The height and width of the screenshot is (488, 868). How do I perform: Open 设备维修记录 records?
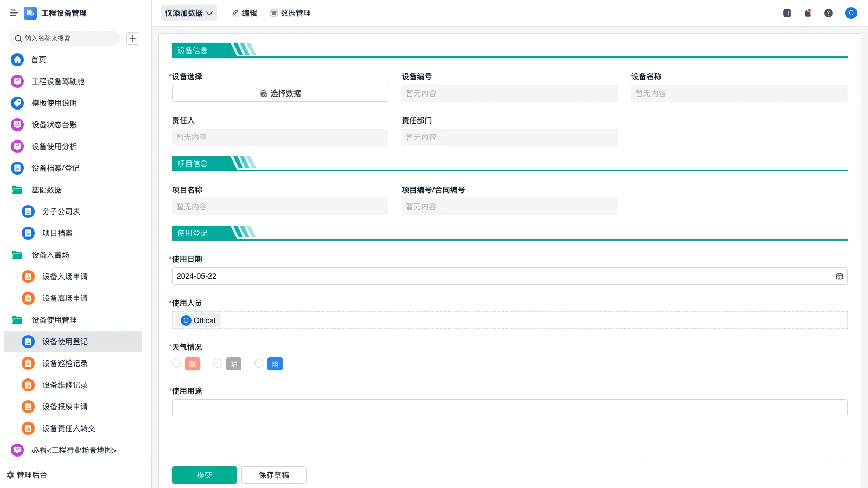pyautogui.click(x=65, y=385)
